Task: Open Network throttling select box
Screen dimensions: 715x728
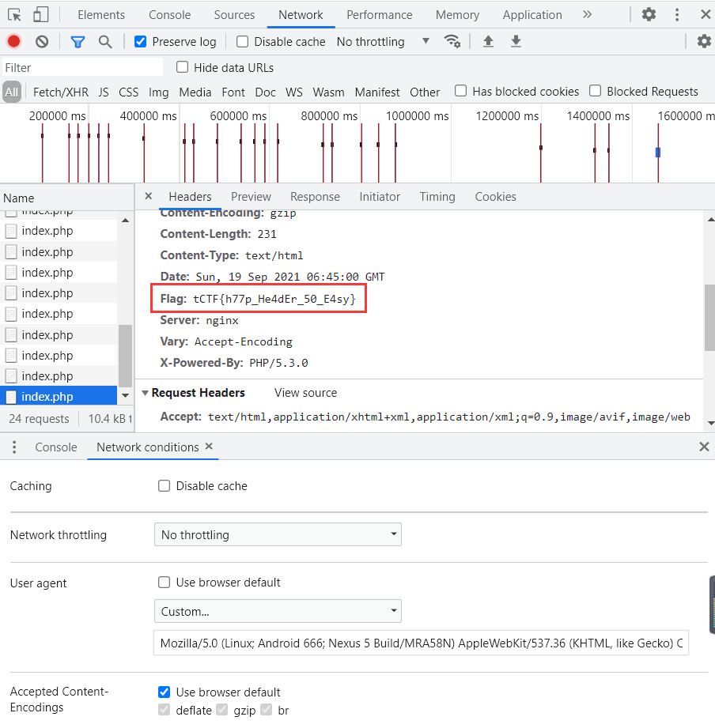Action: (x=278, y=535)
